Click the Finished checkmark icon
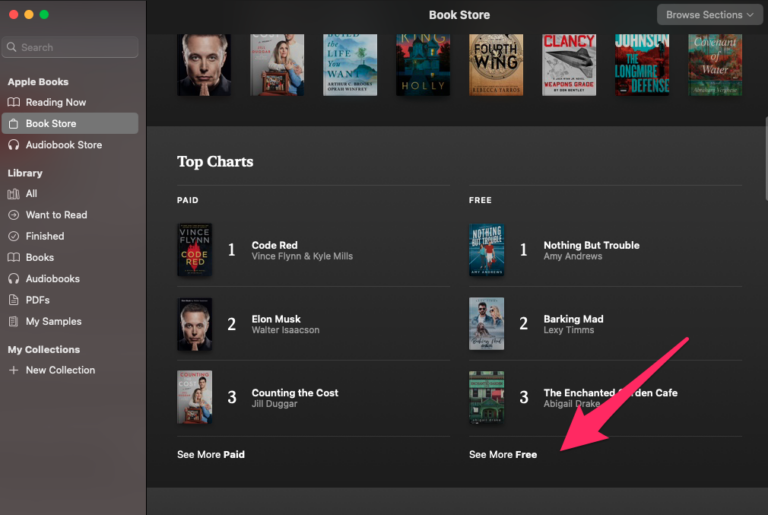Screen dimensions: 768x515 click(14, 236)
